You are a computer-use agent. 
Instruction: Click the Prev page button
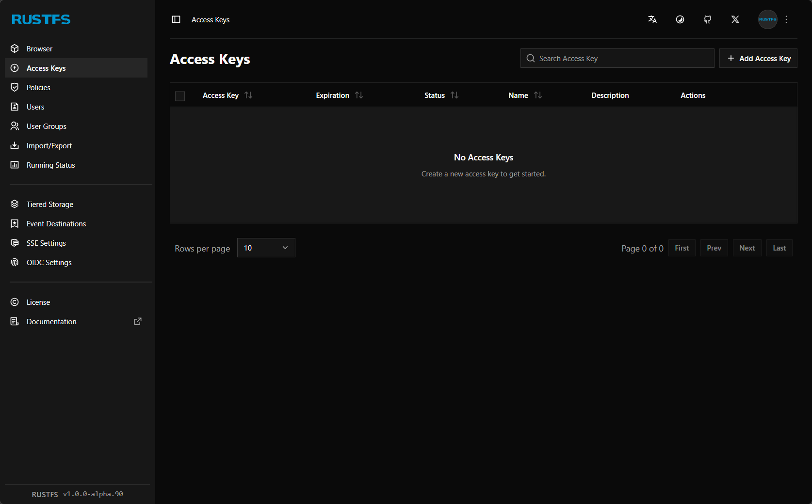click(714, 248)
